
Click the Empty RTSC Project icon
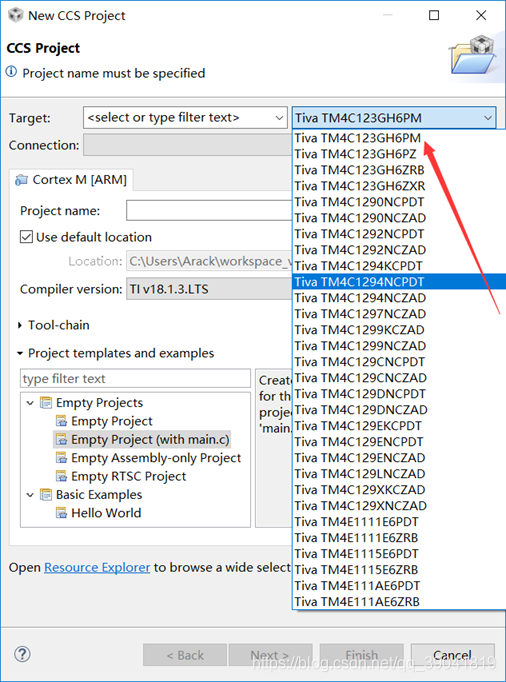coord(62,476)
